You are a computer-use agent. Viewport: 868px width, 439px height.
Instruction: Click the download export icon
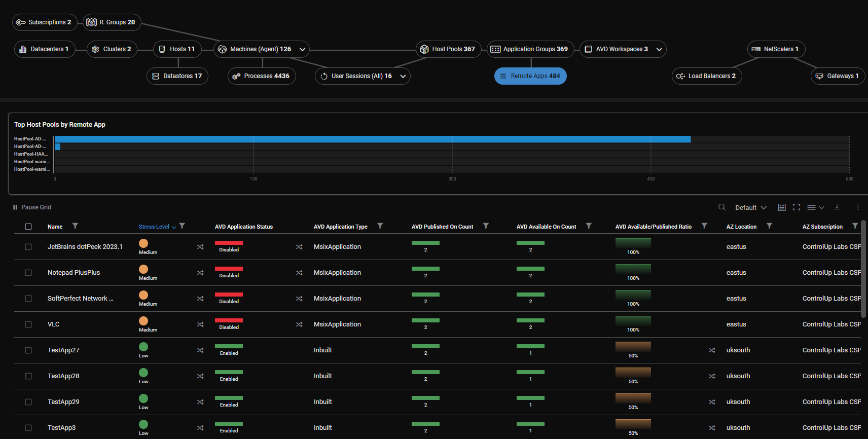[x=837, y=207]
